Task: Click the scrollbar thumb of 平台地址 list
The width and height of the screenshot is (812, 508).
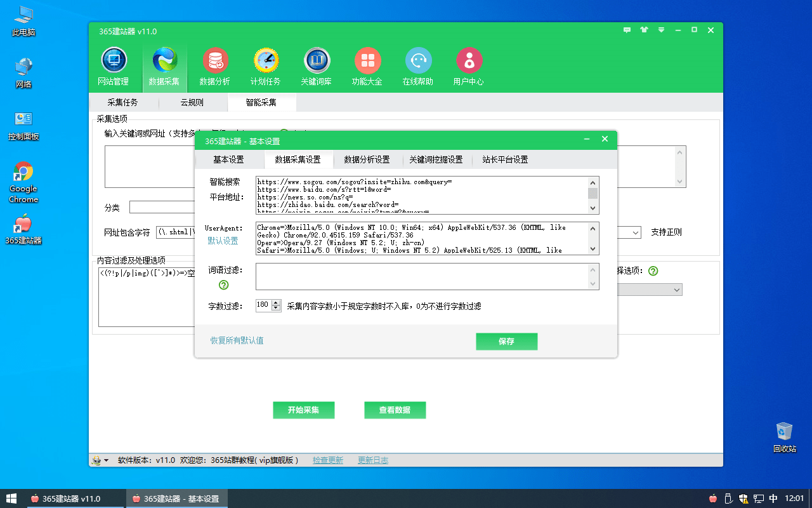Action: [x=593, y=193]
